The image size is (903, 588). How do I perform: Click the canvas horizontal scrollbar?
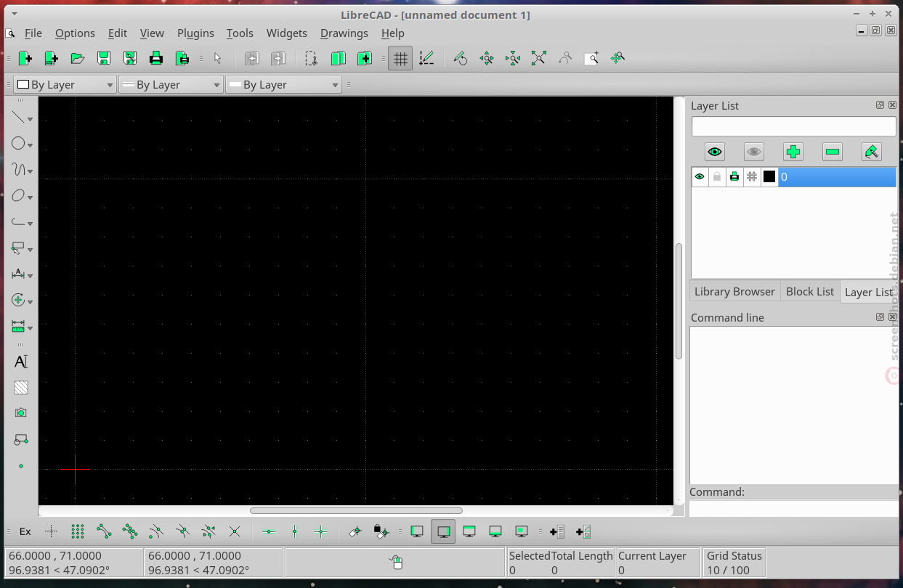click(x=356, y=511)
